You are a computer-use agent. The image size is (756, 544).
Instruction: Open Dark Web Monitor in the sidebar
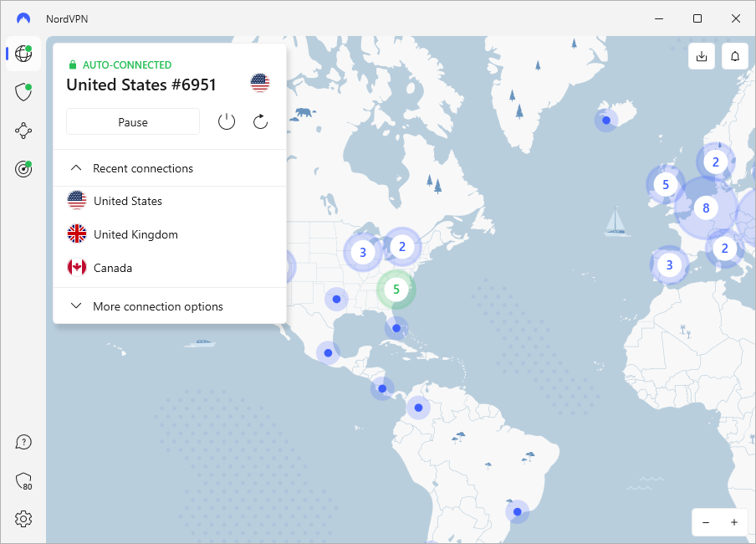[23, 168]
